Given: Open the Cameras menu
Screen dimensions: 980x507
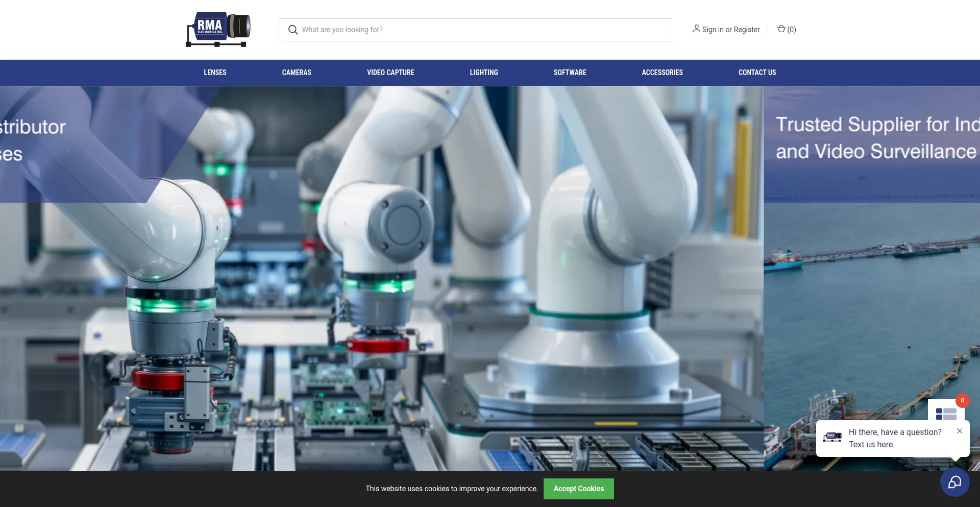Looking at the screenshot, I should 297,73.
